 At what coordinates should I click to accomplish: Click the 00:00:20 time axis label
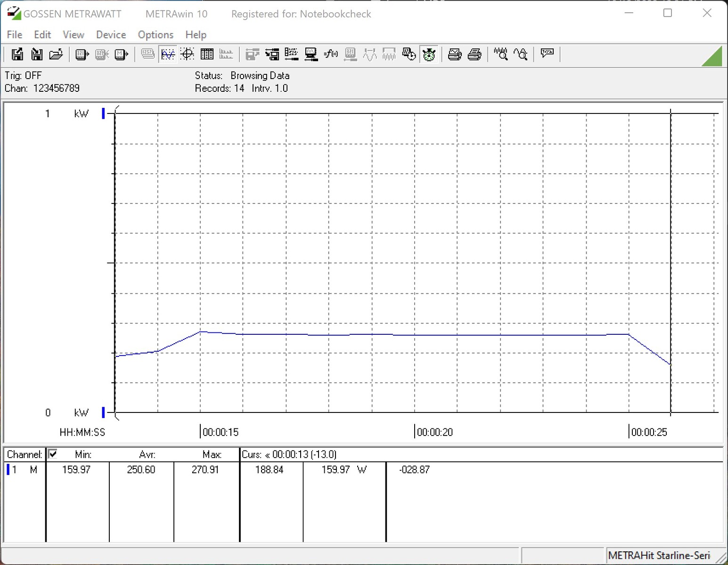[434, 432]
